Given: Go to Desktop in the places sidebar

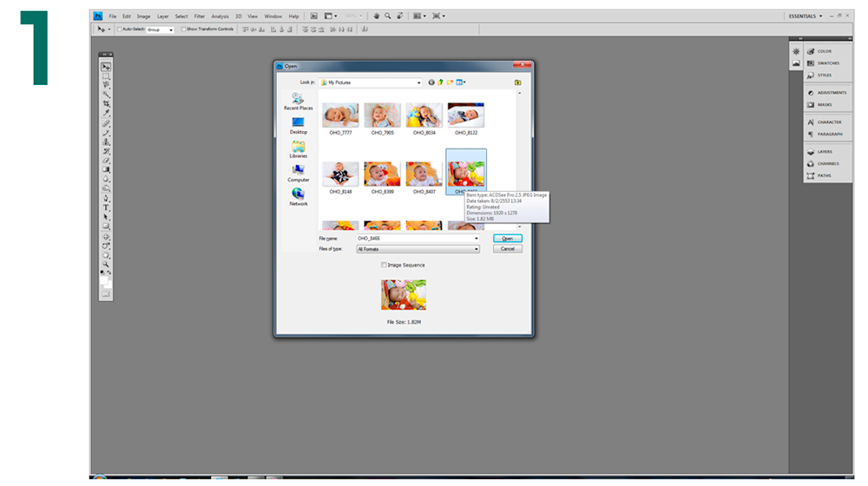Looking at the screenshot, I should 299,126.
